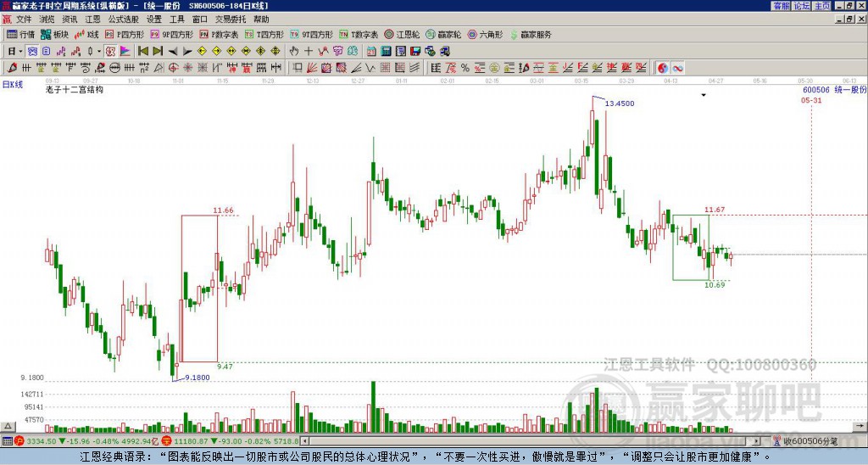Click the 客服 customer service link

tap(781, 6)
